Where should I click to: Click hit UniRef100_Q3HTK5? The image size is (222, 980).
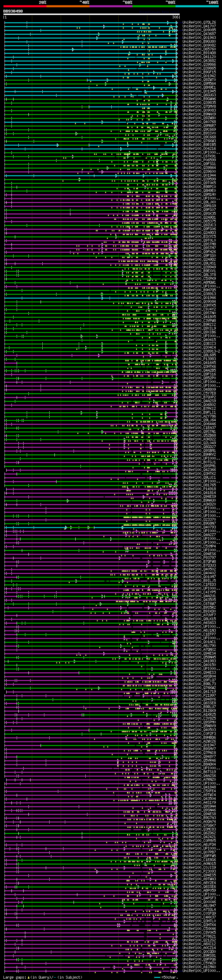coord(199,305)
